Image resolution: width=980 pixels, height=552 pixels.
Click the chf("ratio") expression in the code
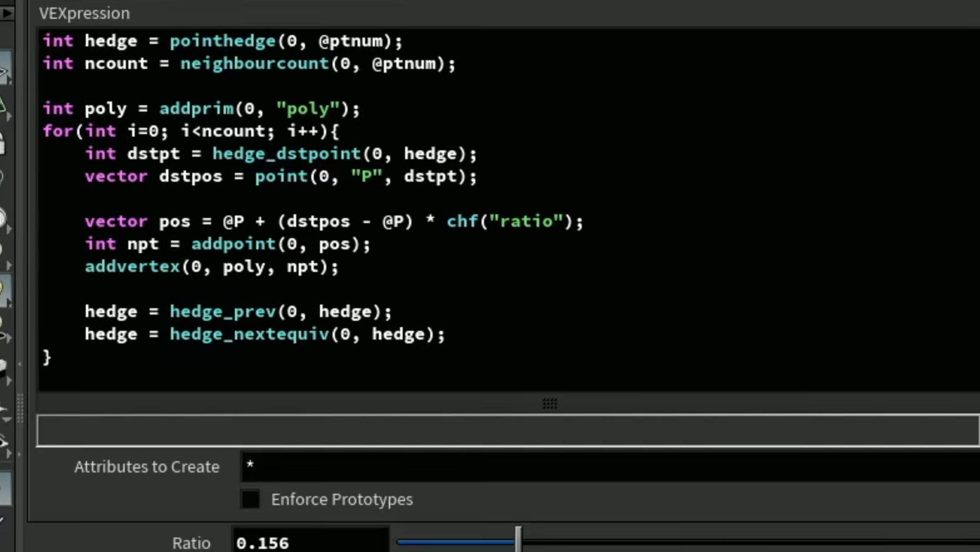(509, 221)
